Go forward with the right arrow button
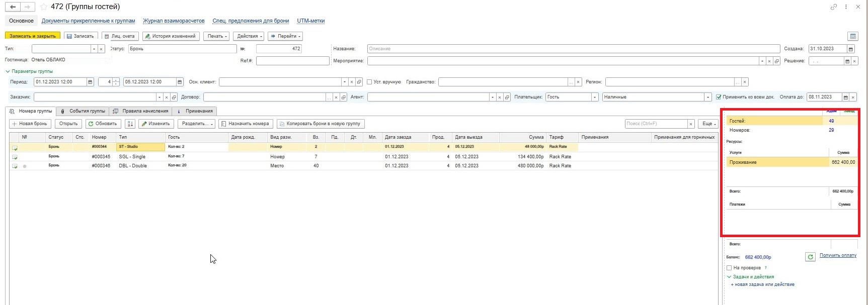 click(28, 7)
